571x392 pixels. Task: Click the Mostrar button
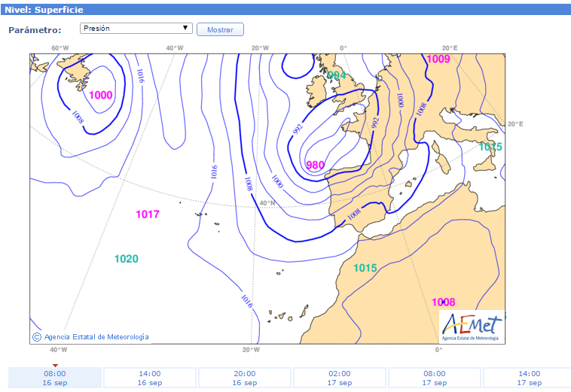(x=220, y=29)
